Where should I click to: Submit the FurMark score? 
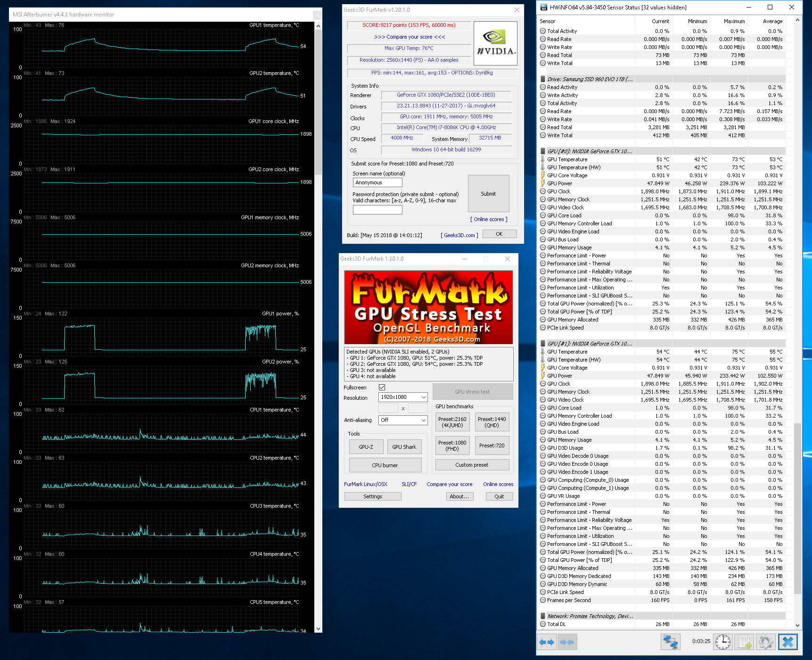tap(489, 194)
